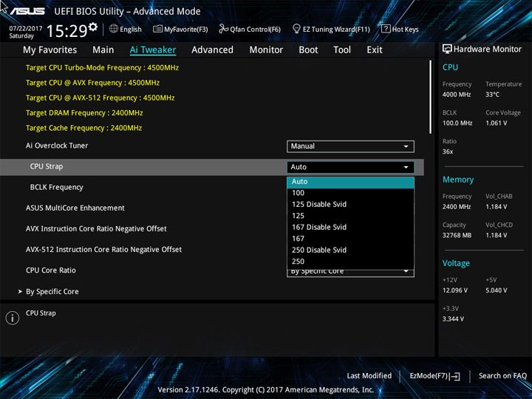Click the Hardware Monitor screen icon
The height and width of the screenshot is (399, 532).
point(447,49)
